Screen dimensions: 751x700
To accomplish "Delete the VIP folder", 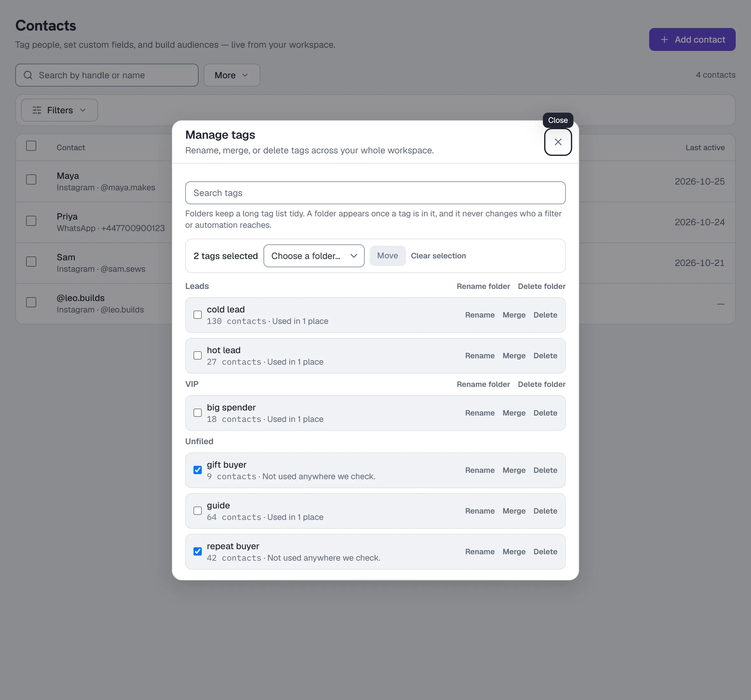I will click(541, 384).
